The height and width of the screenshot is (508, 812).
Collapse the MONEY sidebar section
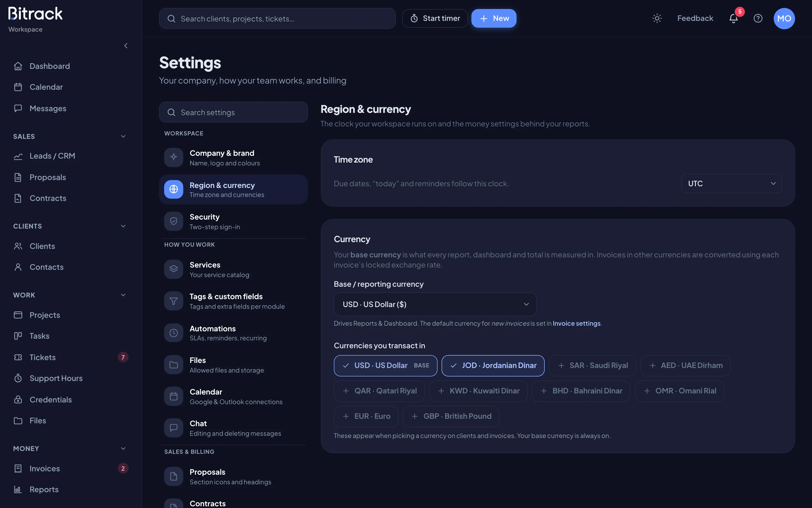(123, 448)
